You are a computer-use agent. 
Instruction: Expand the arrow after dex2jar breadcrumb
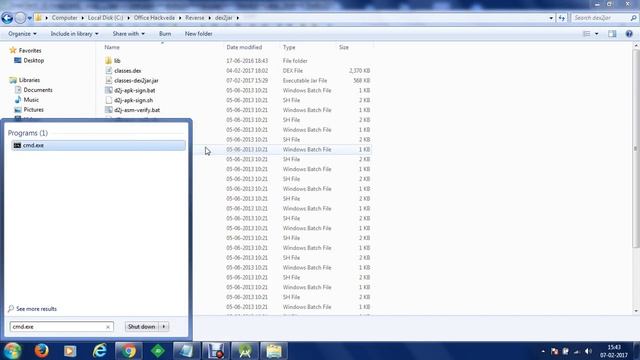(238, 18)
